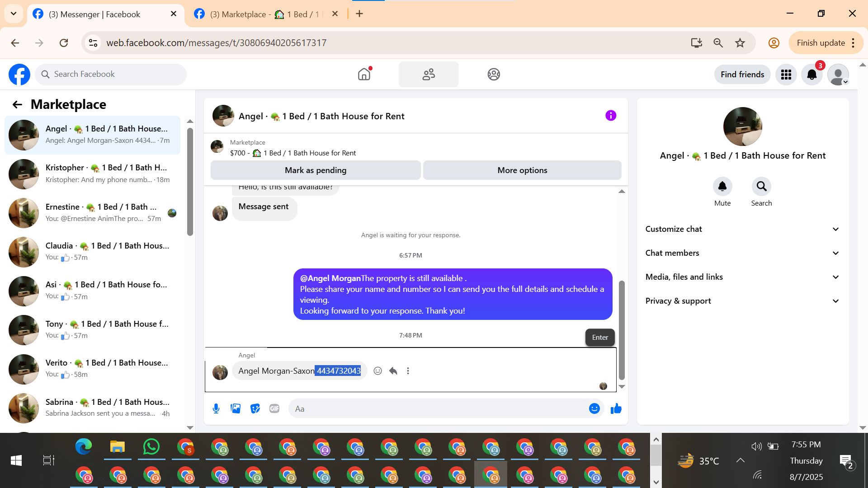This screenshot has height=488, width=868.
Task: Click the Search Facebook field
Action: point(111,74)
